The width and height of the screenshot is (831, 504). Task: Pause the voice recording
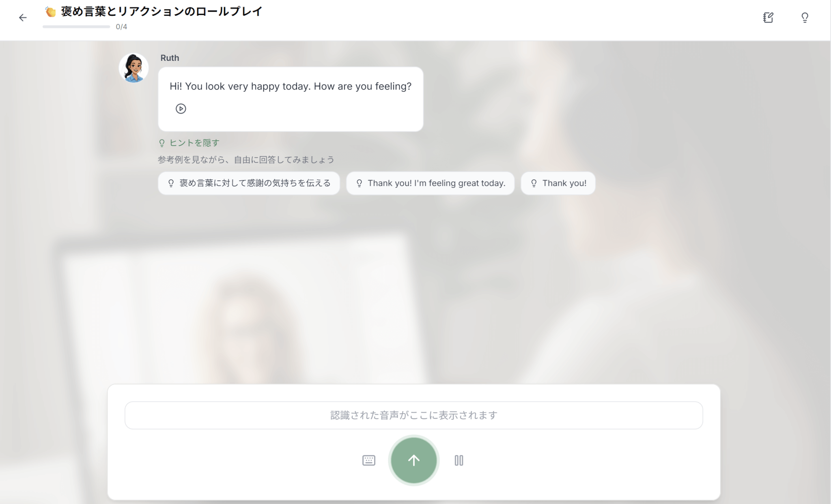(x=459, y=460)
